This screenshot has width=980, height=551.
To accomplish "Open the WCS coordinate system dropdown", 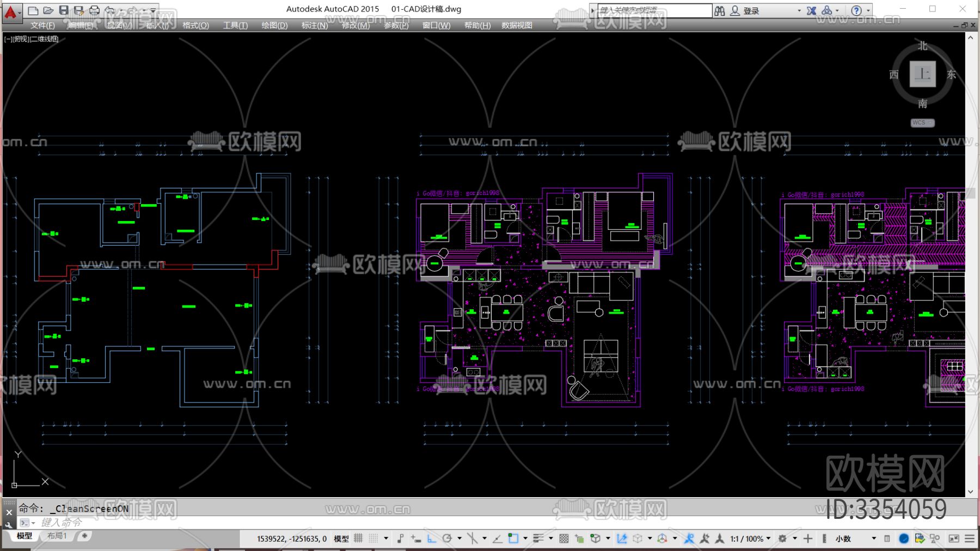I will (922, 123).
